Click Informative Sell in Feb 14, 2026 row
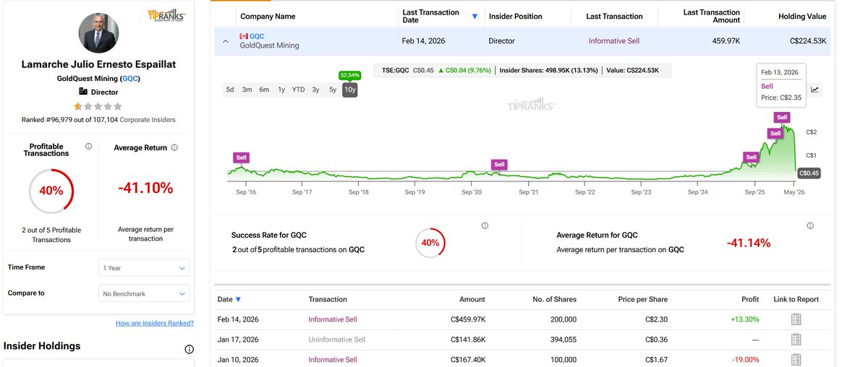Image resolution: width=868 pixels, height=367 pixels. (333, 319)
